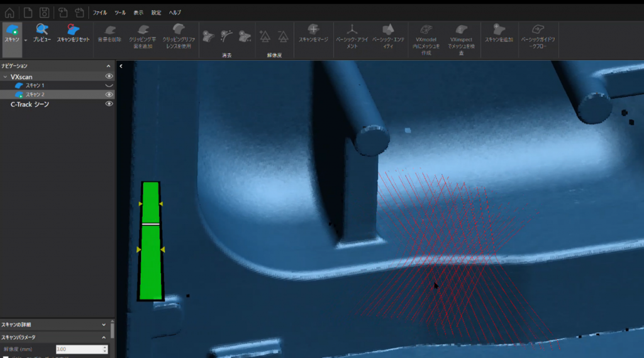Click Create Mesh in VXmodel icon
This screenshot has width=644, height=358.
tap(426, 30)
